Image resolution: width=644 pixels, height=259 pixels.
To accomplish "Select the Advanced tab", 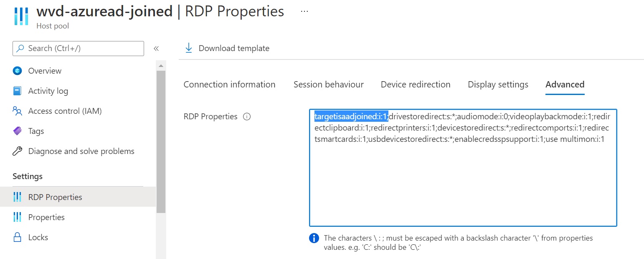I will click(565, 85).
